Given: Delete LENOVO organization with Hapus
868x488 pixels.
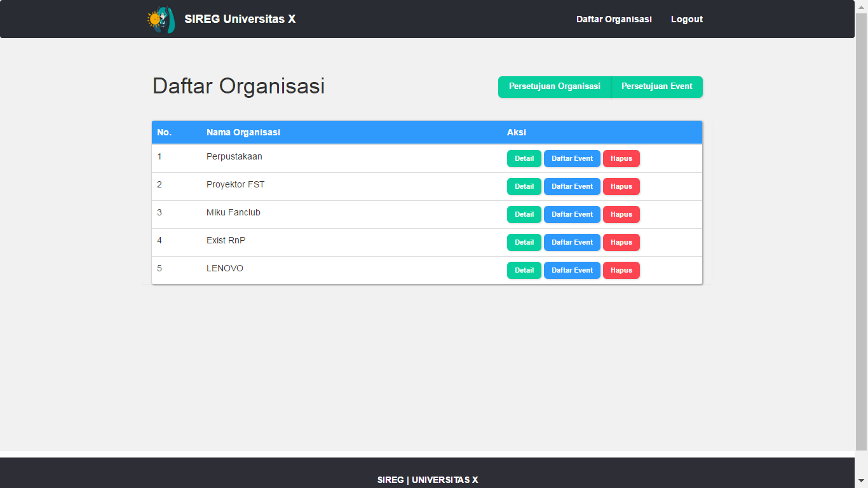Looking at the screenshot, I should click(x=621, y=270).
